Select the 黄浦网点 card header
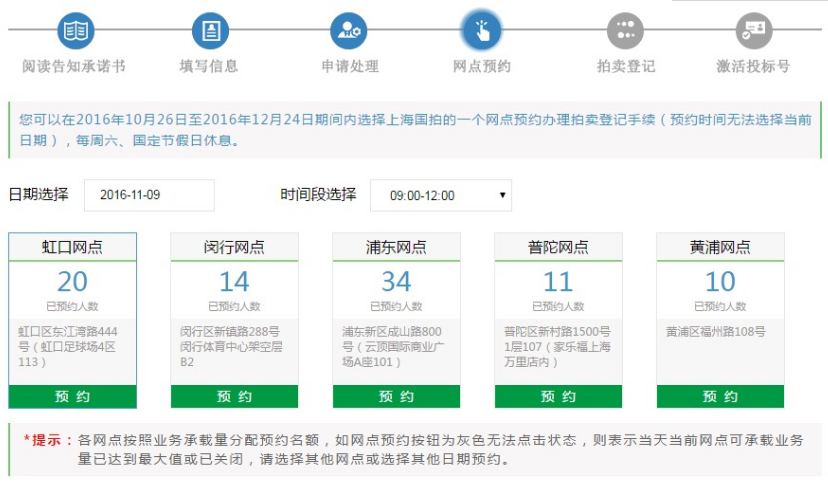The image size is (828, 483). coord(720,247)
